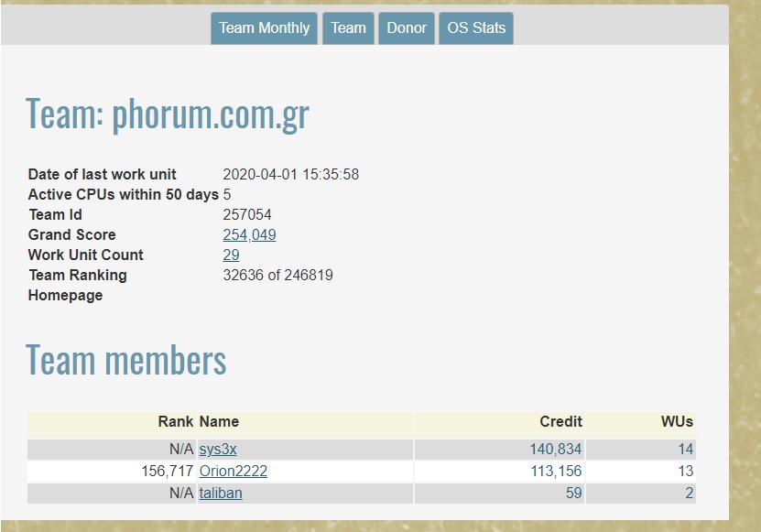Viewport: 761px width, 532px height.
Task: Select the Name column header
Action: coord(219,421)
